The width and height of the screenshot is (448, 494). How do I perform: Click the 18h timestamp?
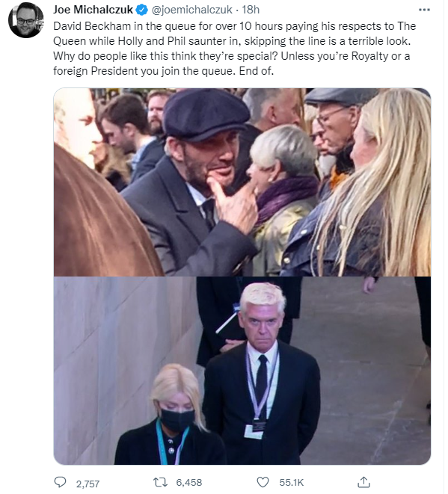251,10
